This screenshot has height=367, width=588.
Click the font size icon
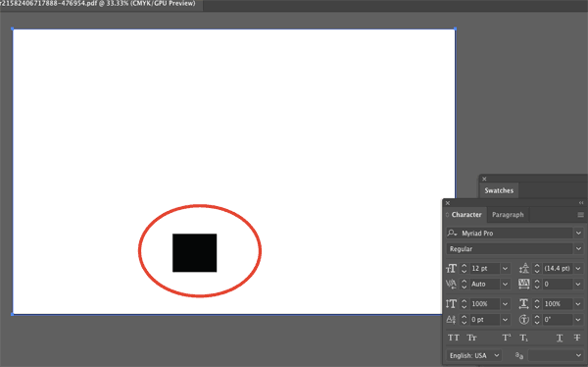click(x=451, y=268)
